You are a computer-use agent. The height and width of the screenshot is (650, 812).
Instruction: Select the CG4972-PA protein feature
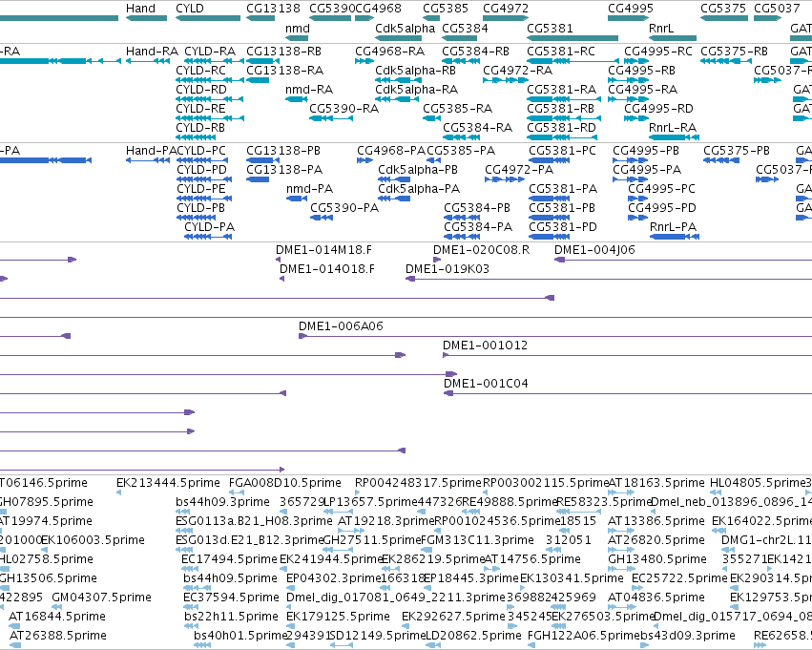pos(505,179)
